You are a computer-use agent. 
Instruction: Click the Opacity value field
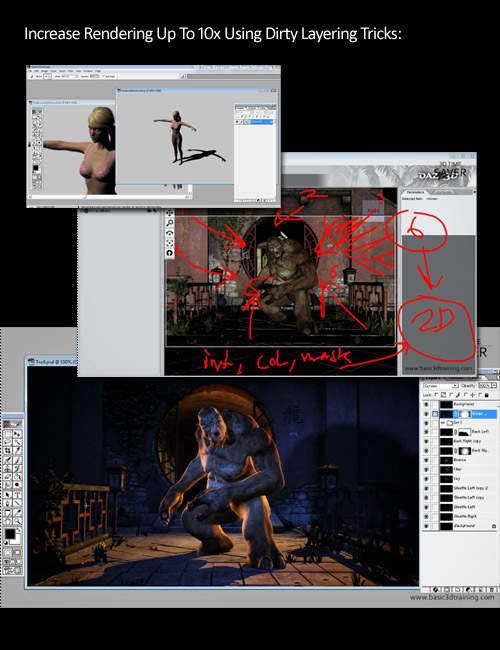(x=485, y=386)
